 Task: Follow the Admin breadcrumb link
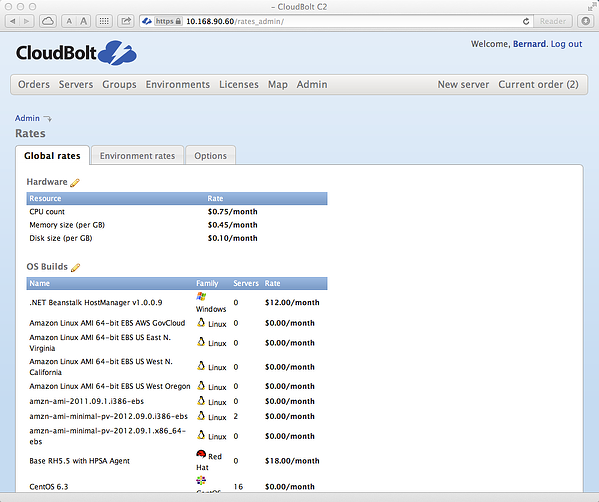[27, 118]
